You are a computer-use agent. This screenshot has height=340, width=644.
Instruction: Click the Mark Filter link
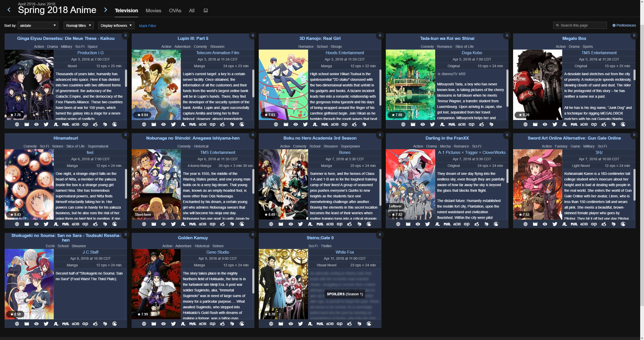(x=148, y=26)
